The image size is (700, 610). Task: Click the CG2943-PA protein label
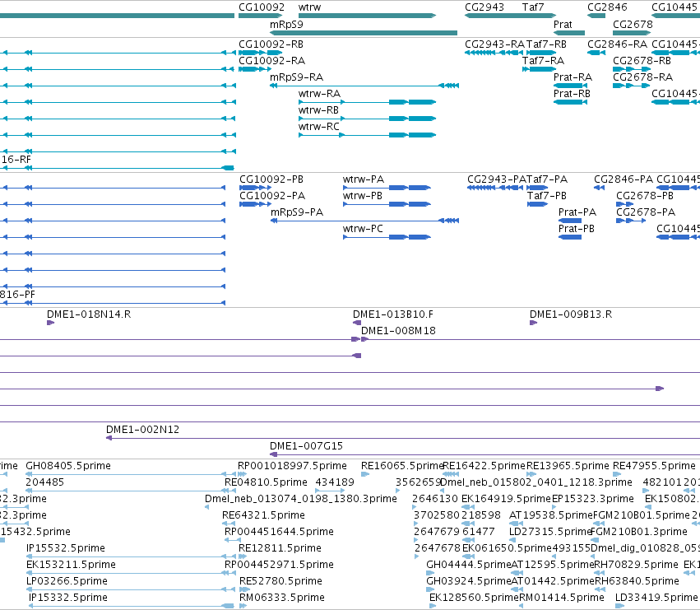(497, 179)
